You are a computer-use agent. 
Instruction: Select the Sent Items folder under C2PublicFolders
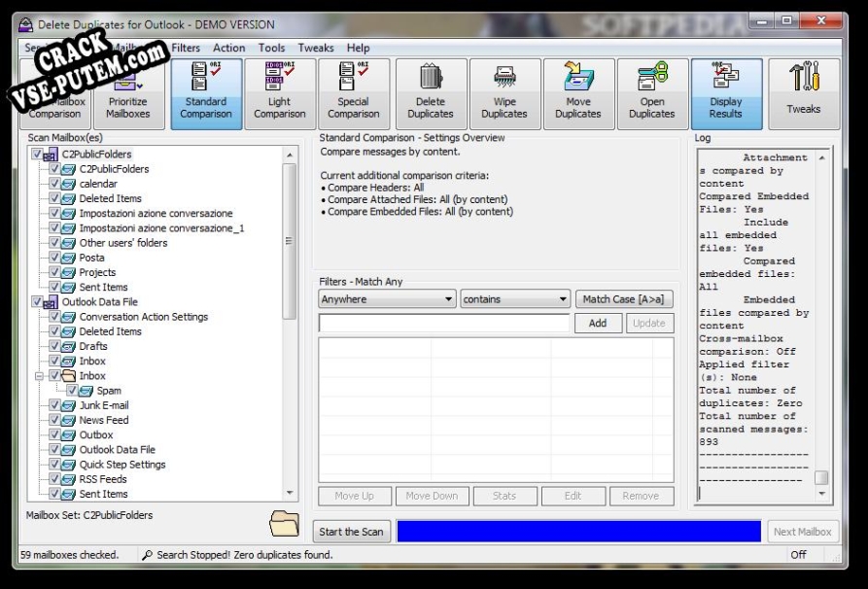(103, 288)
